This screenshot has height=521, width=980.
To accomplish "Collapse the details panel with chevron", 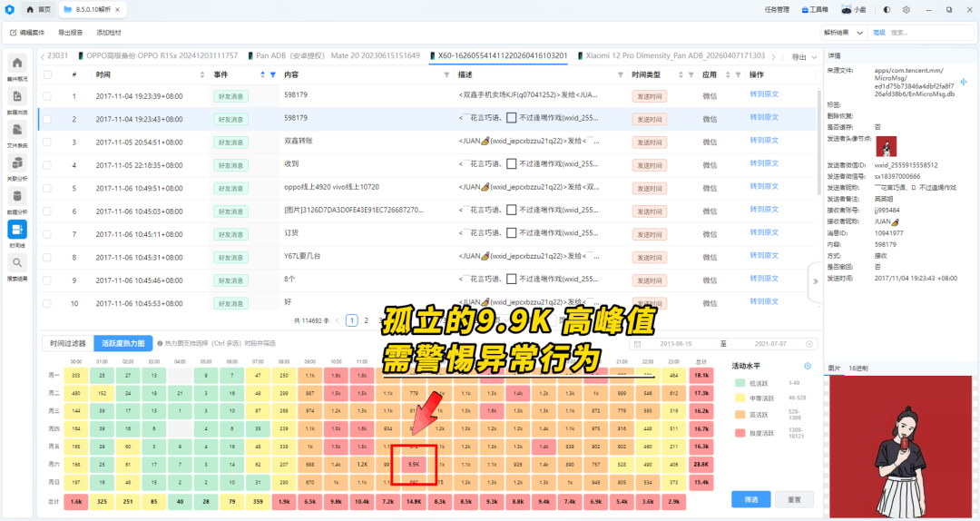I will click(x=815, y=281).
